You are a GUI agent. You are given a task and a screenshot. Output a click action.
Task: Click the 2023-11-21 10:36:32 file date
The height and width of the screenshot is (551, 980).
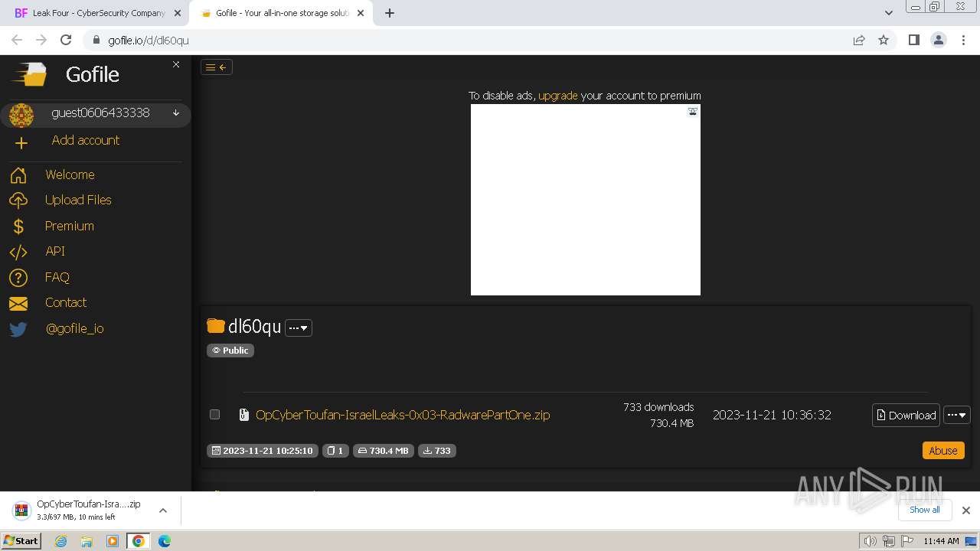(772, 415)
